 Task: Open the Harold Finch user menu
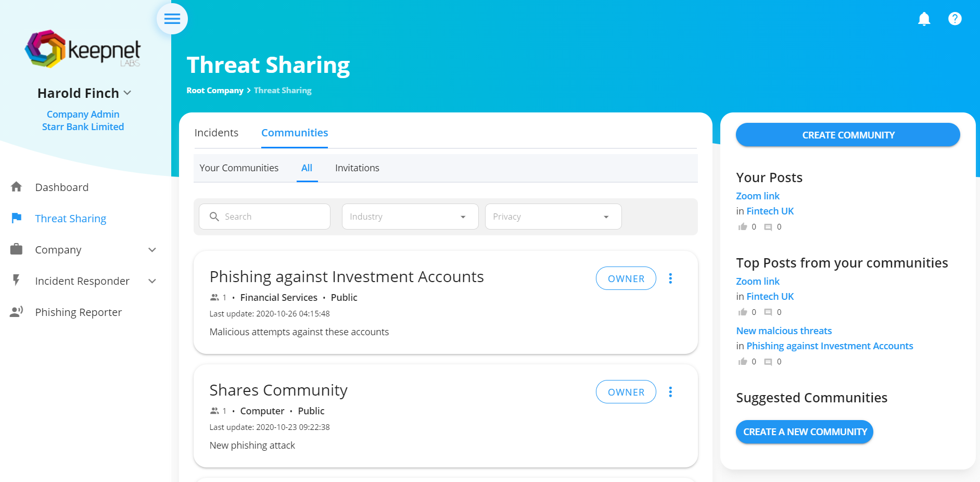coord(84,93)
